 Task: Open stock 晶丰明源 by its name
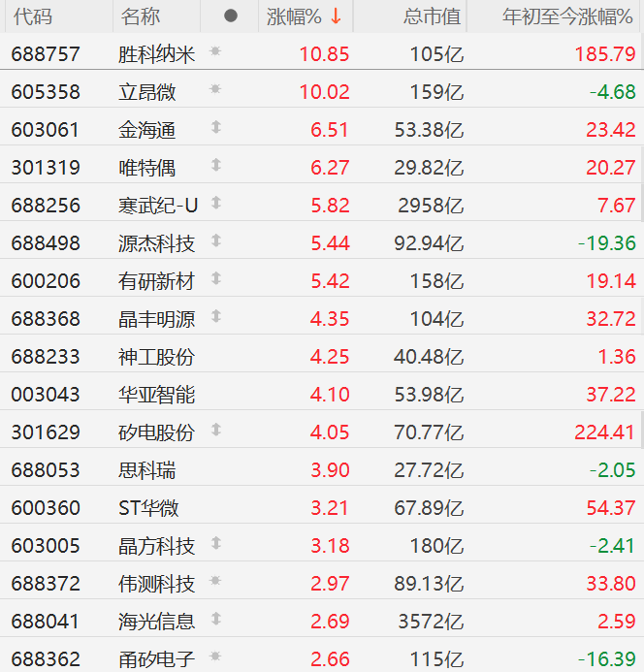coord(156,319)
